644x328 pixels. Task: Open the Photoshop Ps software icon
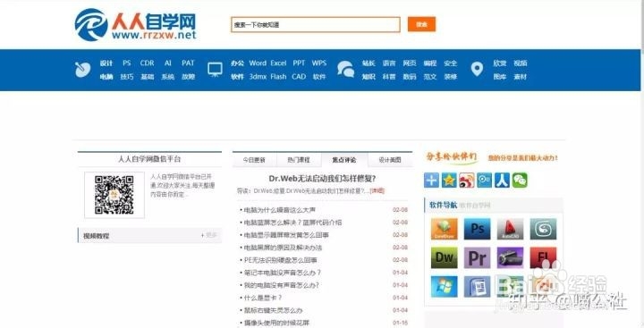pos(478,229)
